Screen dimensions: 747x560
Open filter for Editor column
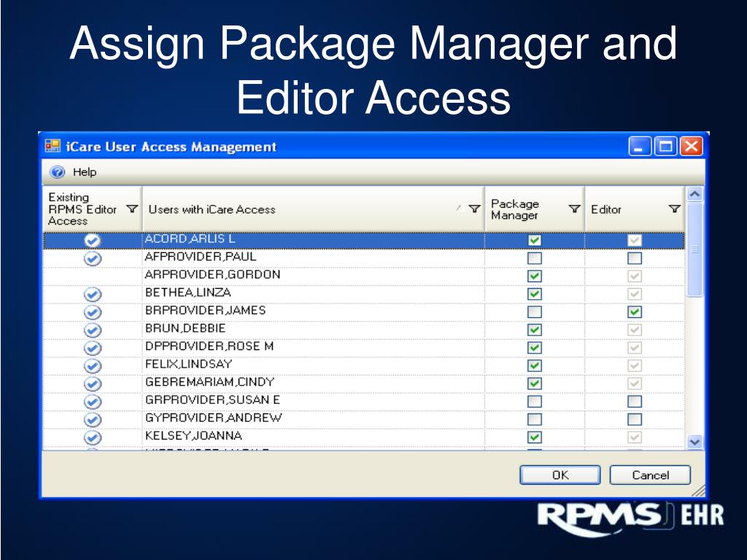pos(674,209)
